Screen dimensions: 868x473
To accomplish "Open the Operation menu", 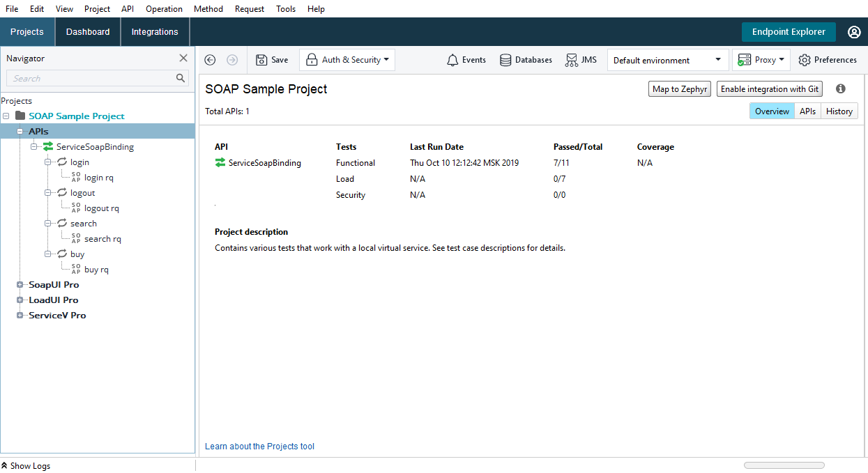I will pyautogui.click(x=164, y=9).
